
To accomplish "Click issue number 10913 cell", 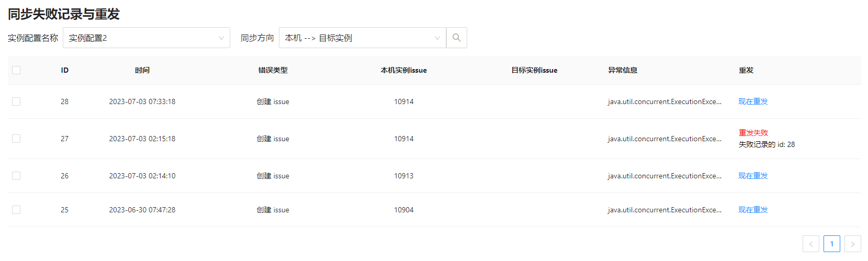I will [x=403, y=176].
